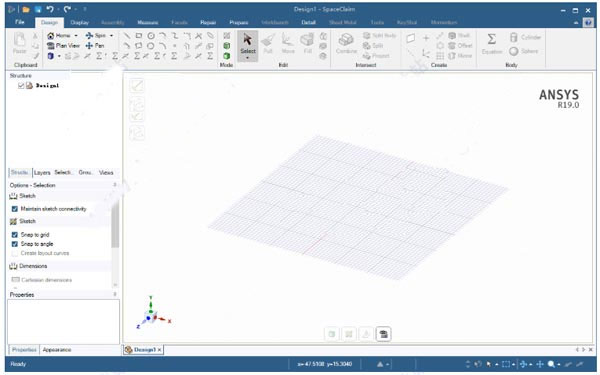Open the Undo history dropdown arrow
This screenshot has height=375, width=600.
(58, 9)
